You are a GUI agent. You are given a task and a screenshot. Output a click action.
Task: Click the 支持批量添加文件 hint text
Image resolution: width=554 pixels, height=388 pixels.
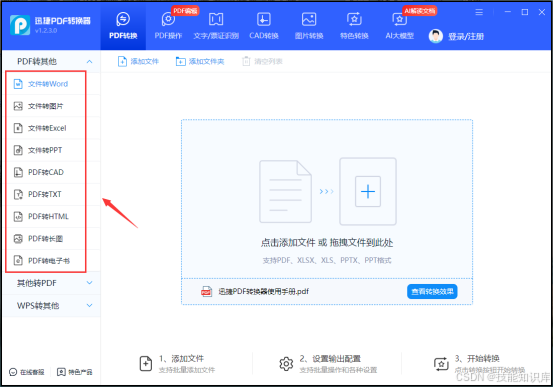(x=187, y=370)
